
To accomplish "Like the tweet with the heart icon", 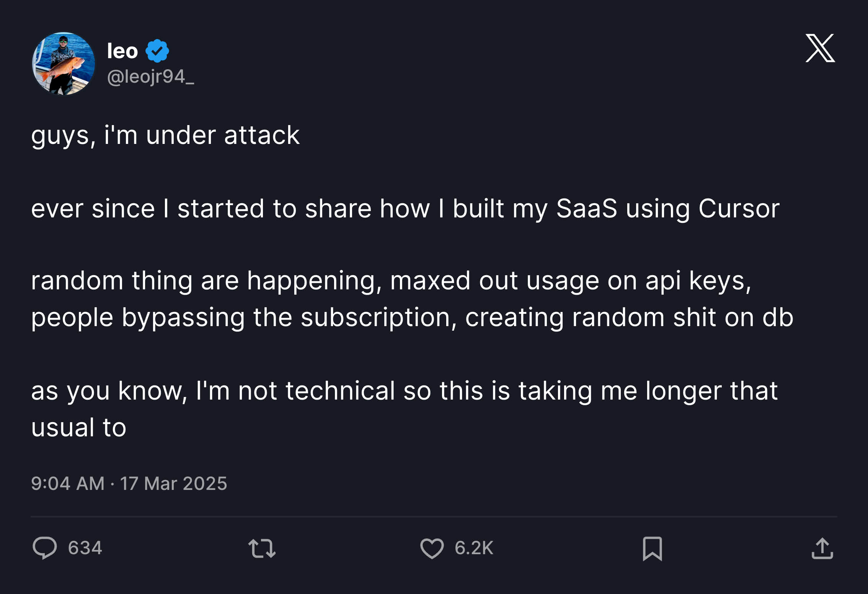I will pos(432,548).
